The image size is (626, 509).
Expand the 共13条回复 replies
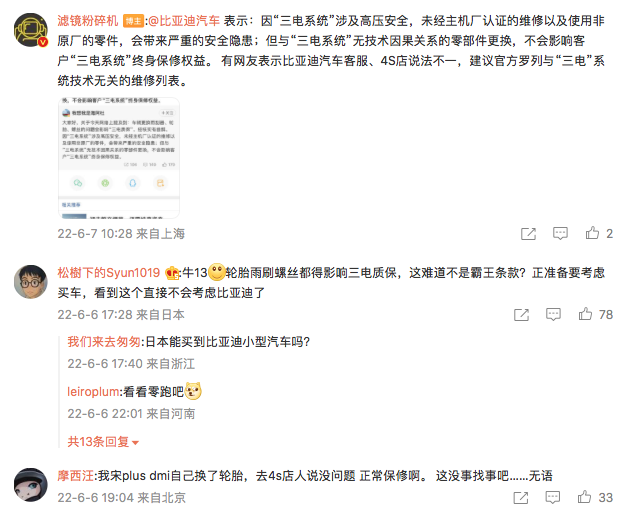(x=103, y=442)
